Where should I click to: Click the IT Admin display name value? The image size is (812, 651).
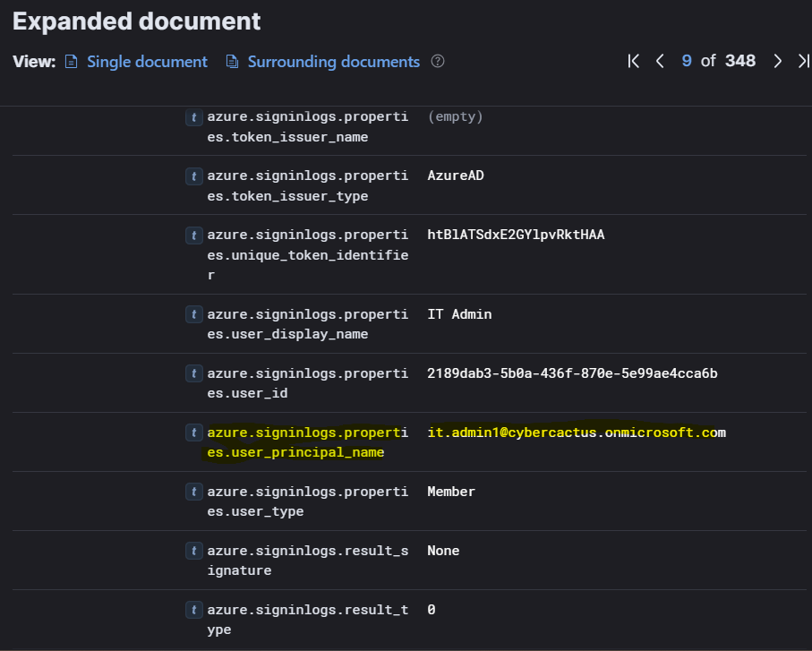[x=459, y=314]
